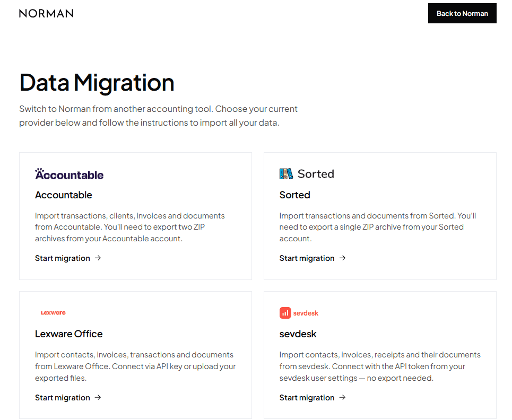Click Lexware description about API key
Image resolution: width=512 pixels, height=420 pixels.
135,366
